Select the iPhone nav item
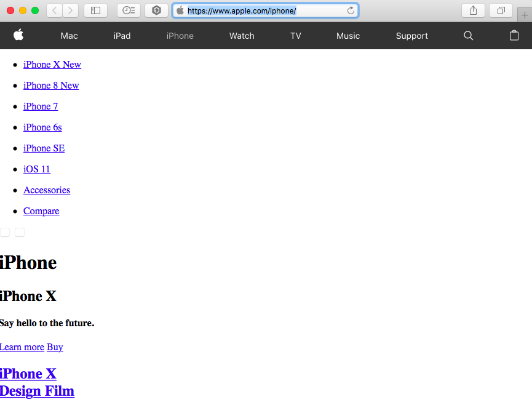 point(180,36)
